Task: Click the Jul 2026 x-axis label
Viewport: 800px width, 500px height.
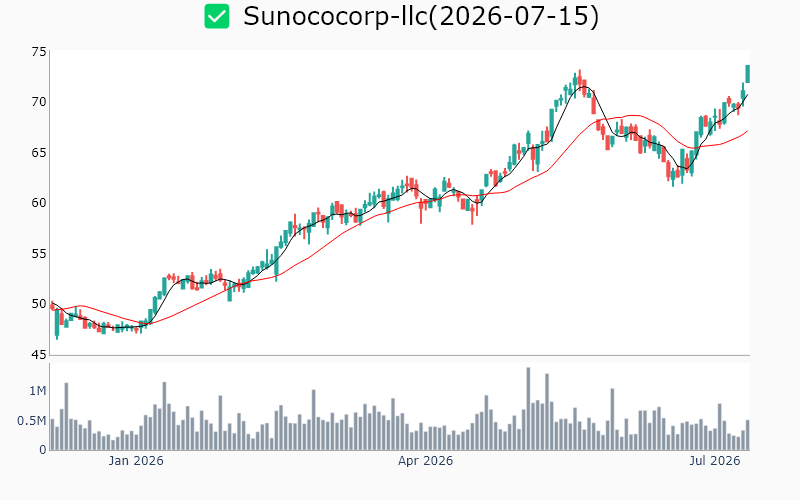Action: (x=714, y=461)
